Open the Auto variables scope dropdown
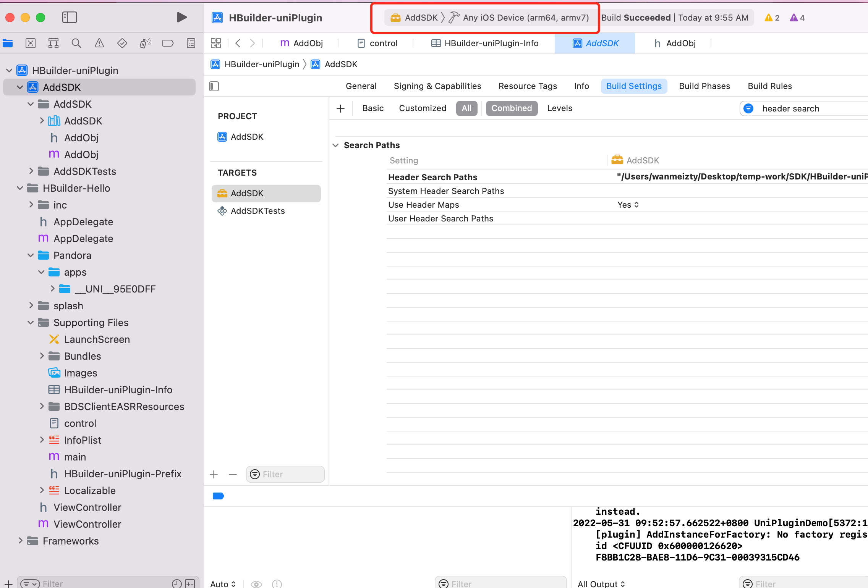This screenshot has height=588, width=868. (x=223, y=584)
